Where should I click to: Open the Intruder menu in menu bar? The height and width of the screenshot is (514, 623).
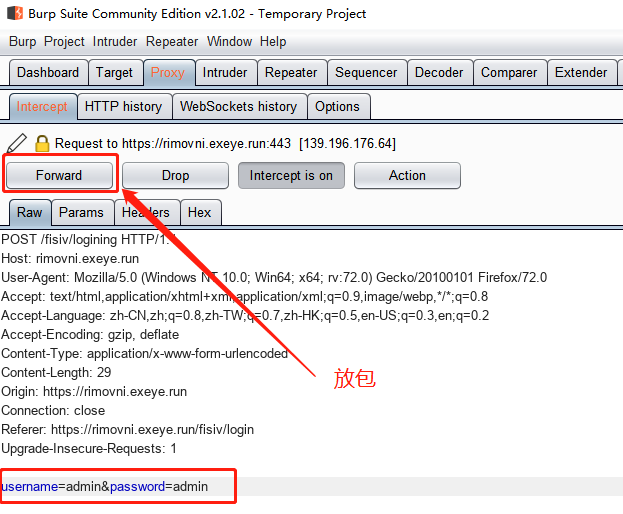115,41
